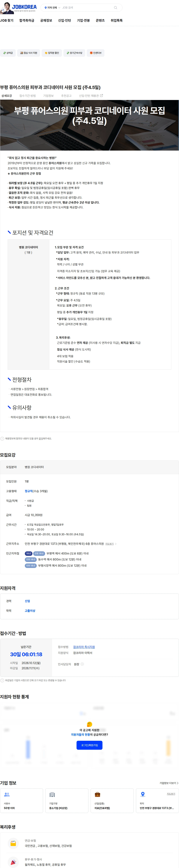Click the 임직원 할인 benefit tag

coord(52,53)
